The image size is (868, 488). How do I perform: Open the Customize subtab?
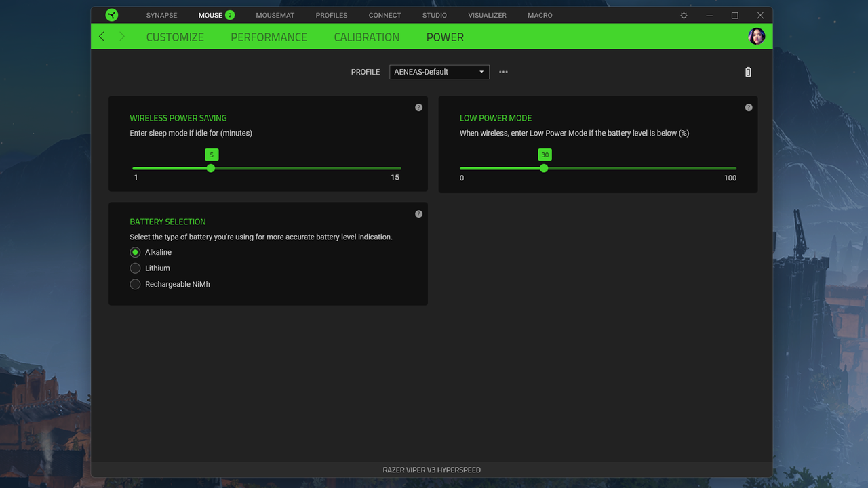coord(175,37)
